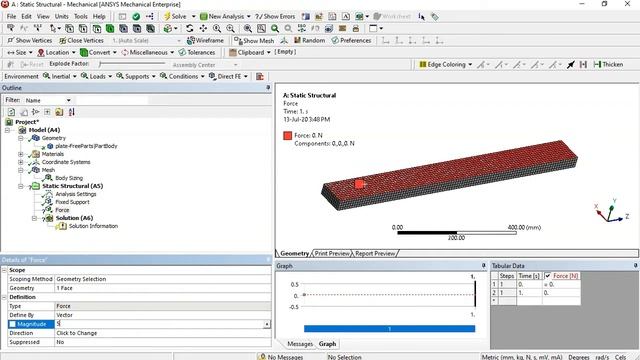Click the red force label on plate
The width and height of the screenshot is (640, 360).
pyautogui.click(x=359, y=184)
